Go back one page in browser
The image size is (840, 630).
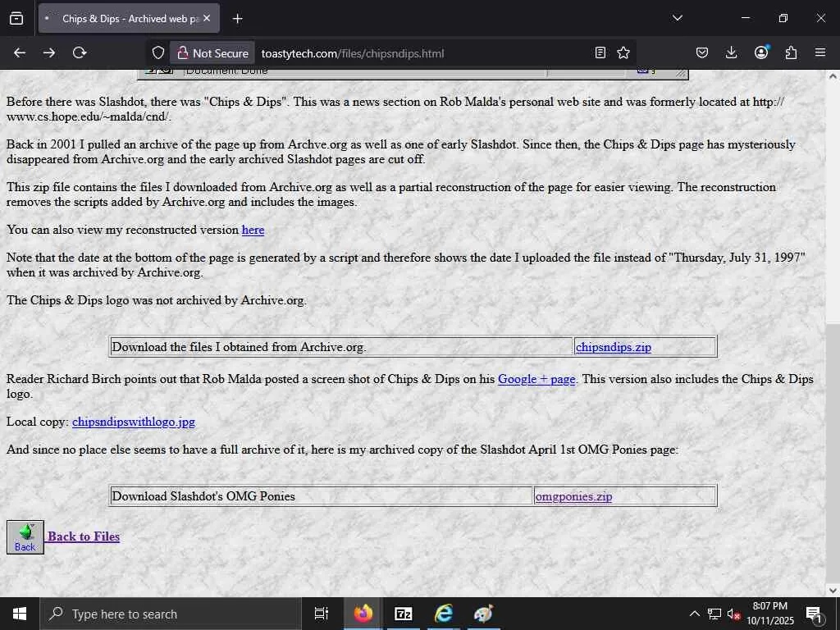pos(20,52)
